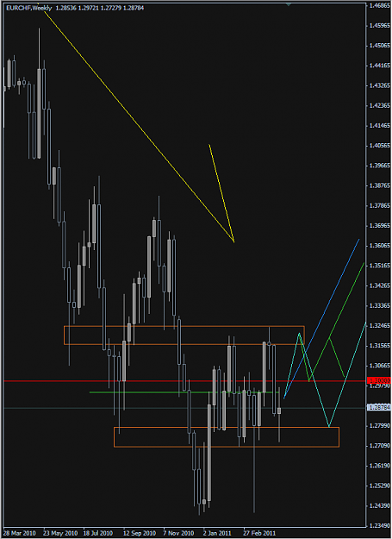
Task: Click price axis value 1.45965
Action: (x=380, y=25)
